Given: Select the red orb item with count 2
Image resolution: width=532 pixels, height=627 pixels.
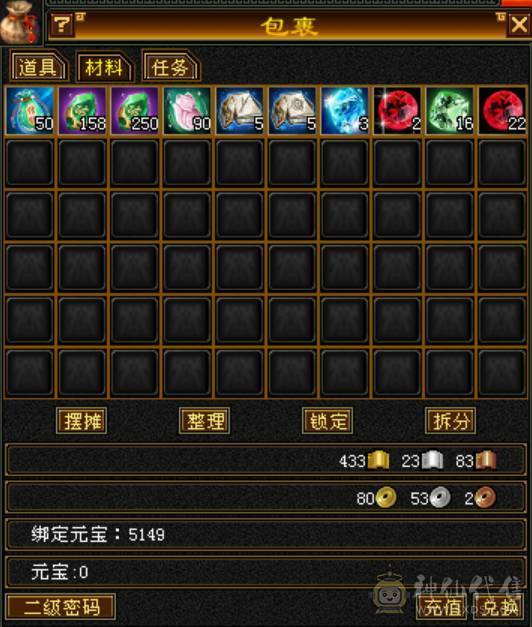Looking at the screenshot, I should pyautogui.click(x=397, y=111).
